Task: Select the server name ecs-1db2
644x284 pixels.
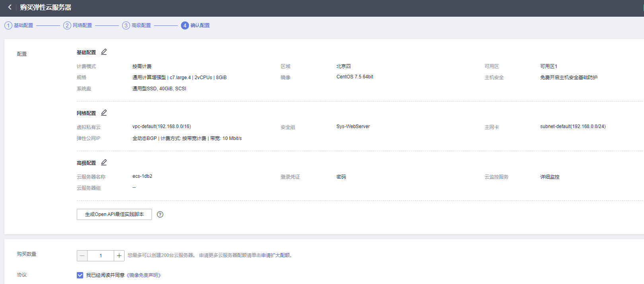Action: click(142, 176)
